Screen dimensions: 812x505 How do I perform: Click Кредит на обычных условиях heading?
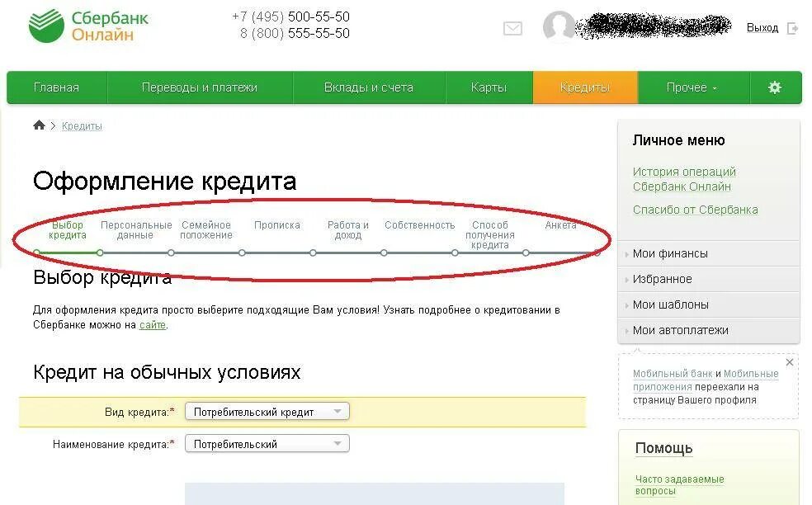pos(167,372)
